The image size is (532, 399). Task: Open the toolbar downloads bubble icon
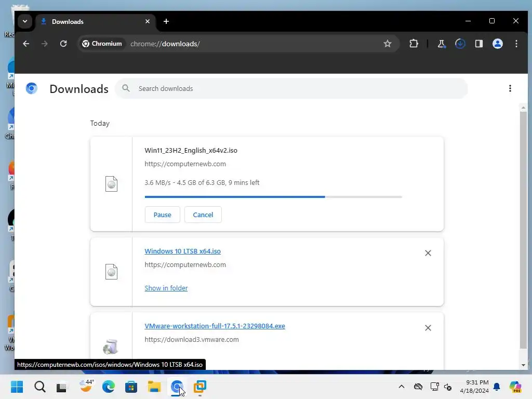click(460, 44)
